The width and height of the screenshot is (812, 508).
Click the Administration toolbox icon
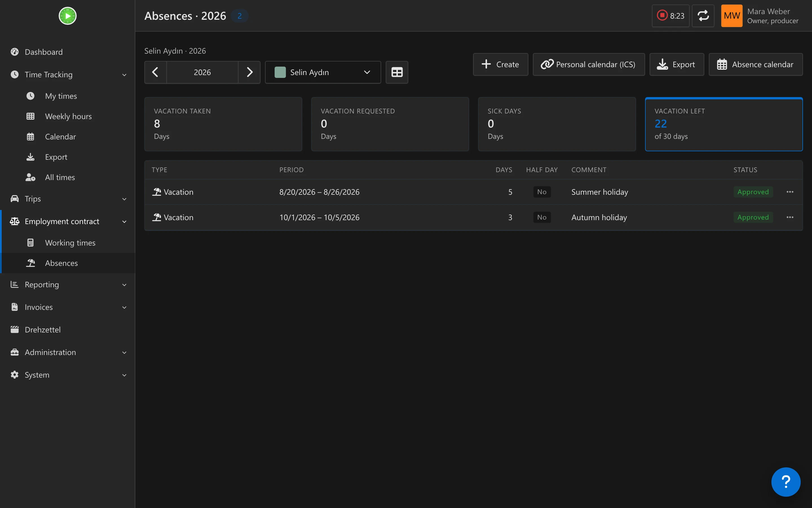[14, 352]
